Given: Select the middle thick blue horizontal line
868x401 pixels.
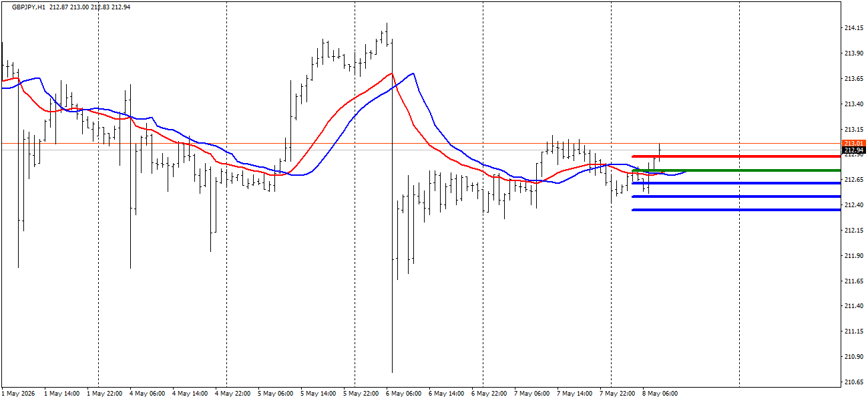Looking at the screenshot, I should click(x=736, y=196).
